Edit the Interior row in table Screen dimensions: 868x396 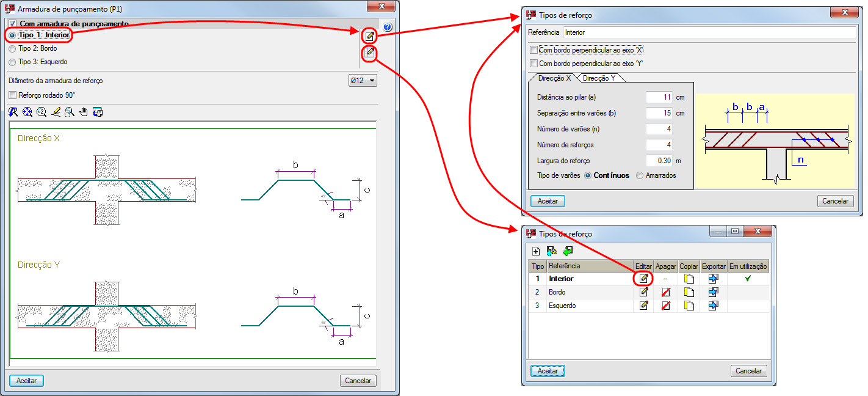click(643, 278)
